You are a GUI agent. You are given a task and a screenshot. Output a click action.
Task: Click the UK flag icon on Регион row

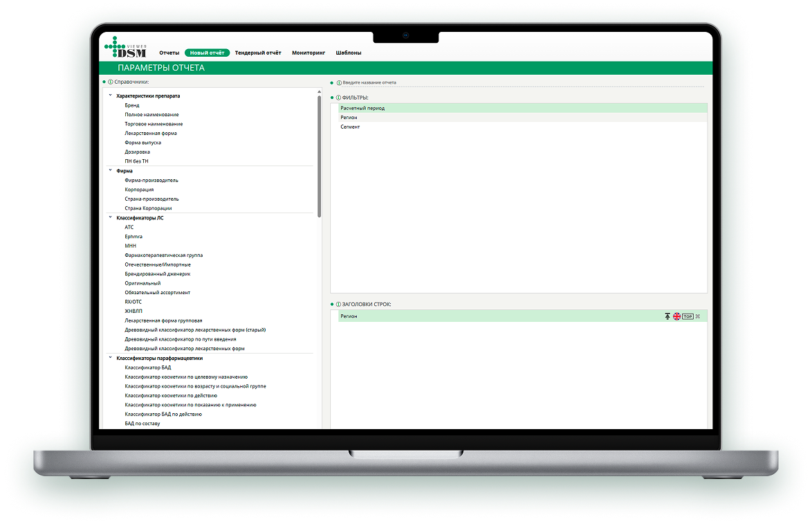pyautogui.click(x=676, y=316)
